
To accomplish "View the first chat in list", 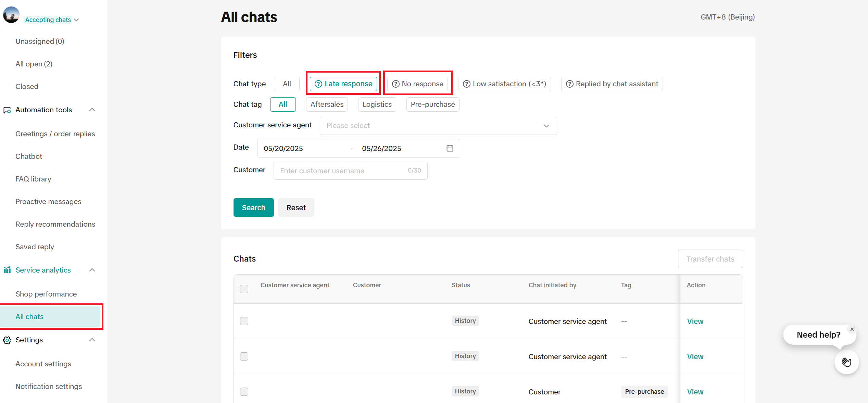I will pos(695,321).
